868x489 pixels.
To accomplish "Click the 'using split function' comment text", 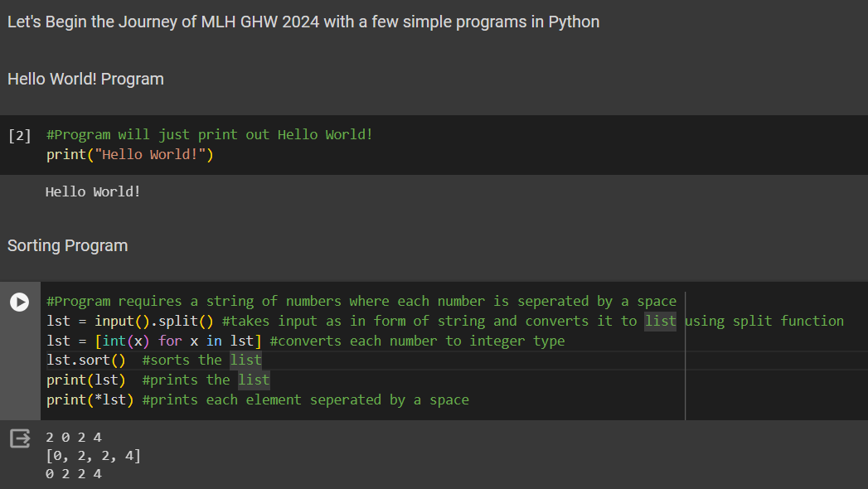I will [x=764, y=321].
